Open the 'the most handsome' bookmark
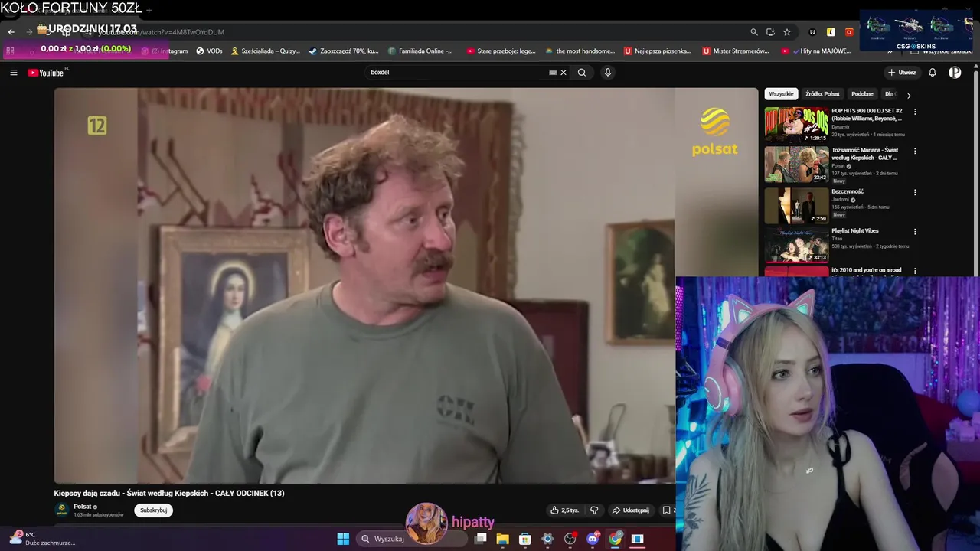 tap(580, 51)
